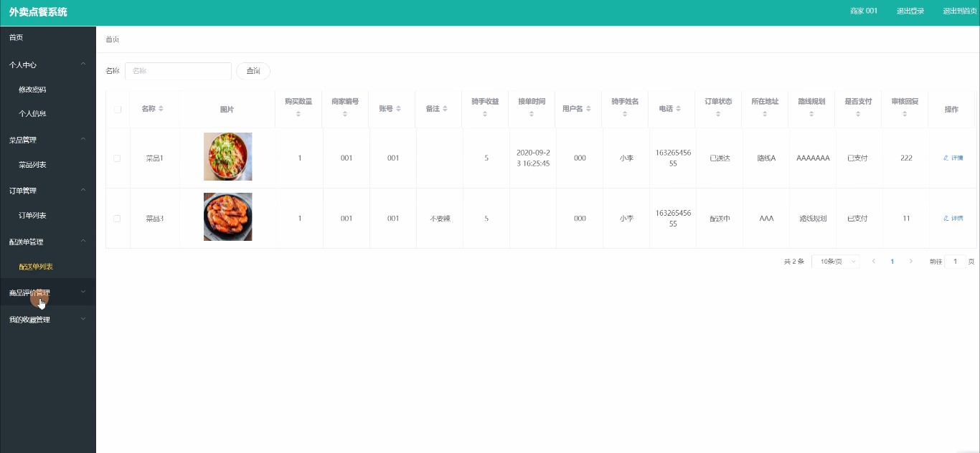Sort by 购买数量 column arrows
Viewport: 980px width, 453px height.
click(x=298, y=114)
